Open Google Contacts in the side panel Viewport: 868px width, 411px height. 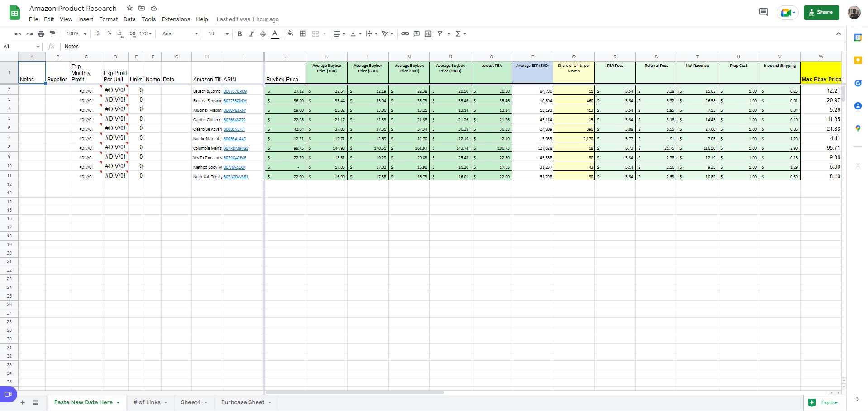(858, 106)
